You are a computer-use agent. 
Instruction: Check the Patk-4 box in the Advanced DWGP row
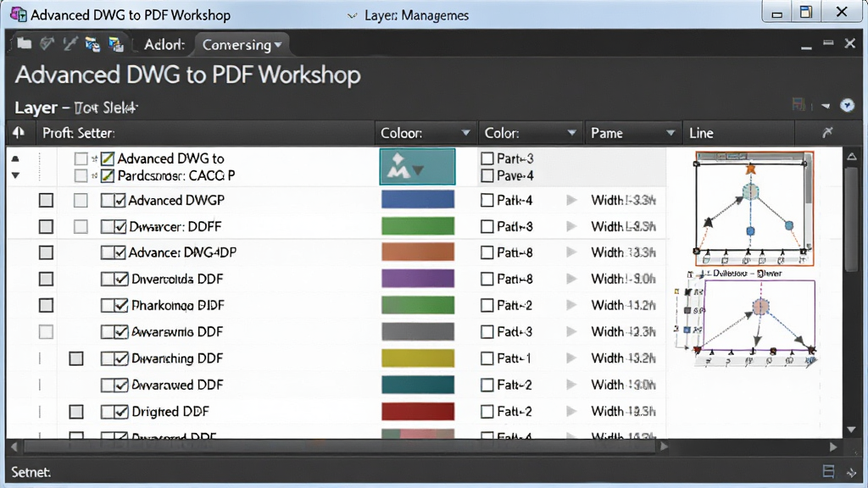point(487,200)
